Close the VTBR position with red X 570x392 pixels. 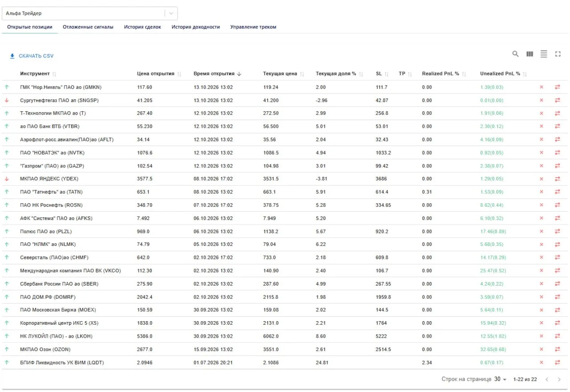[541, 127]
